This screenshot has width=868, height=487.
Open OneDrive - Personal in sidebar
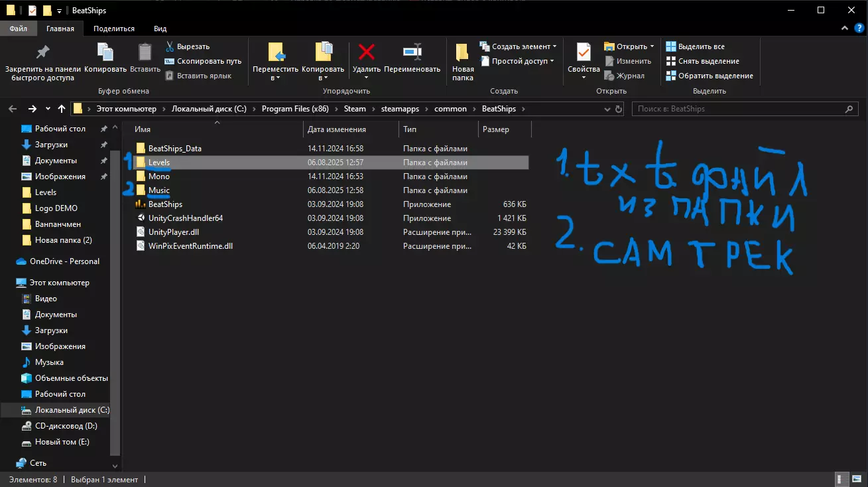[x=64, y=261]
